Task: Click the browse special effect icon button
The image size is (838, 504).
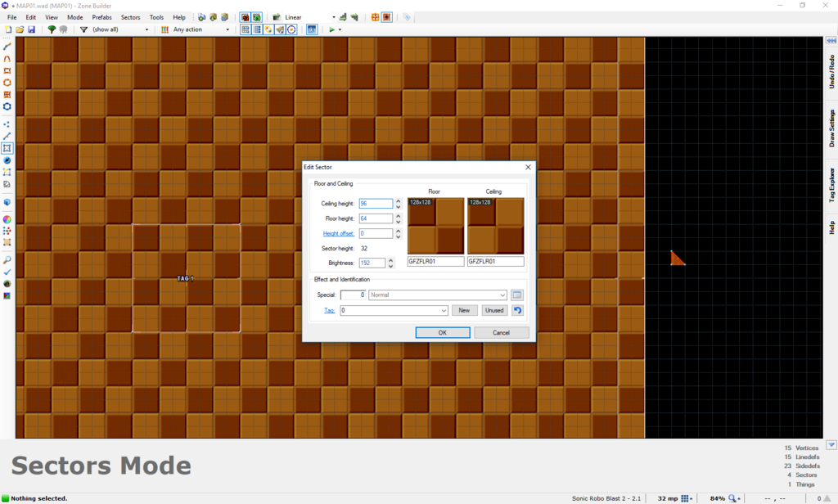Action: point(517,295)
